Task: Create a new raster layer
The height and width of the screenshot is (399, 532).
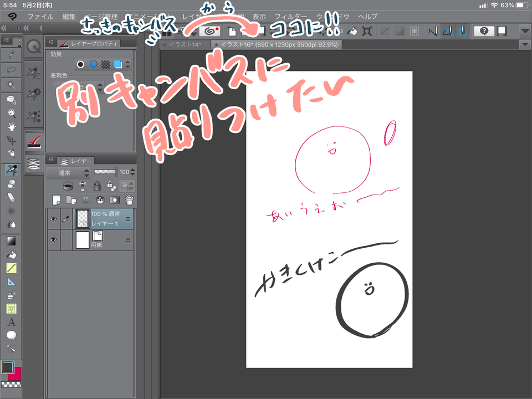Action: (56, 200)
